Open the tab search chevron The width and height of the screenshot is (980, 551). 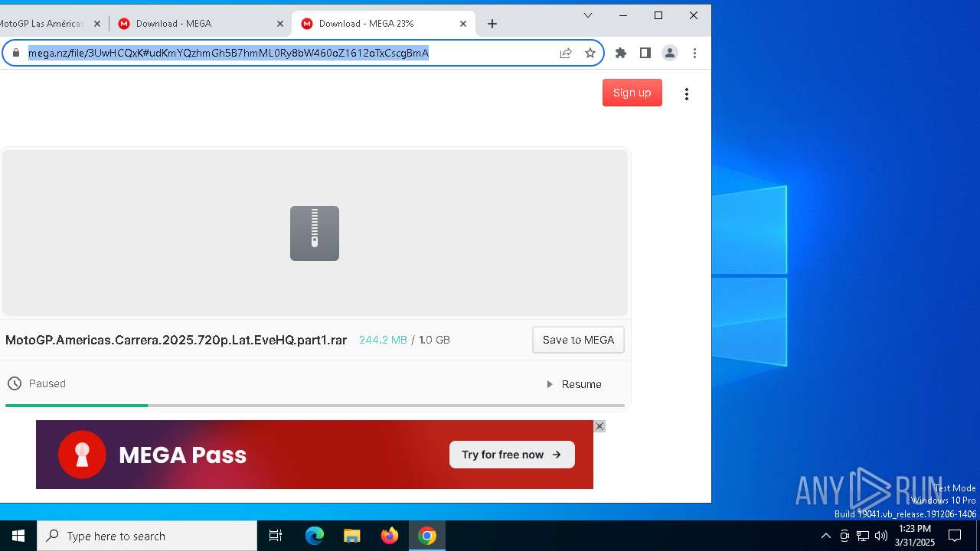(x=588, y=15)
